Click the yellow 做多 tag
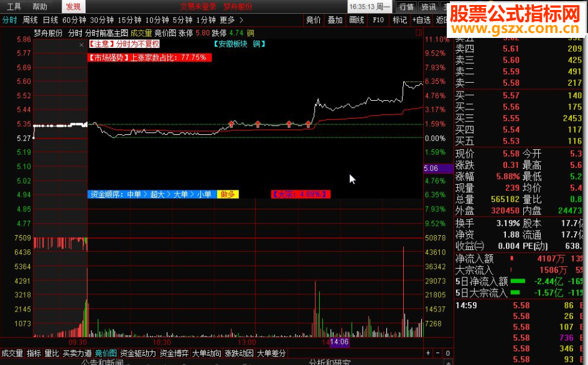This screenshot has height=365, width=588. [x=228, y=194]
